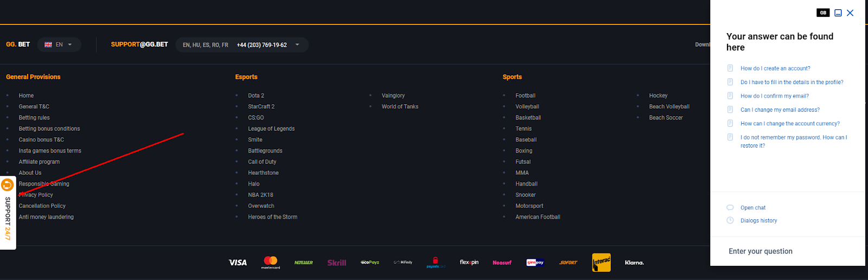Click the SUPPORT@GG.BET email link
Image resolution: width=868 pixels, height=280 pixels.
(139, 44)
